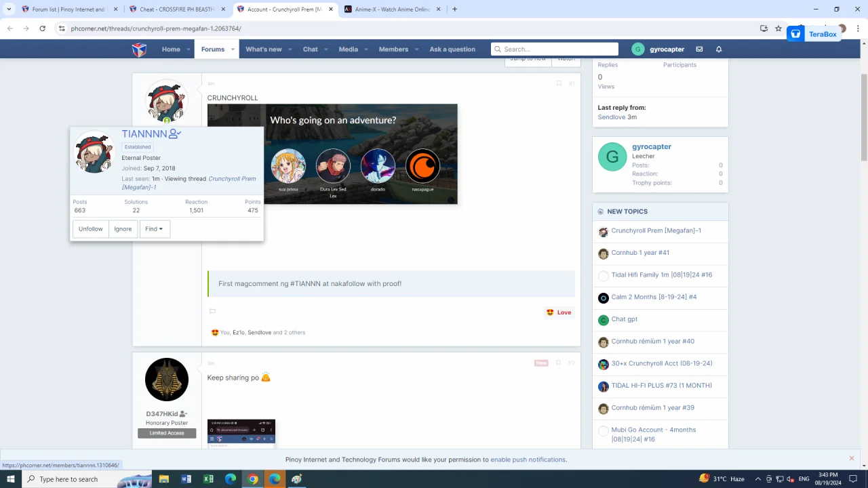Open the gyrocapter account menu
Image resolution: width=868 pixels, height=488 pixels.
(x=658, y=49)
